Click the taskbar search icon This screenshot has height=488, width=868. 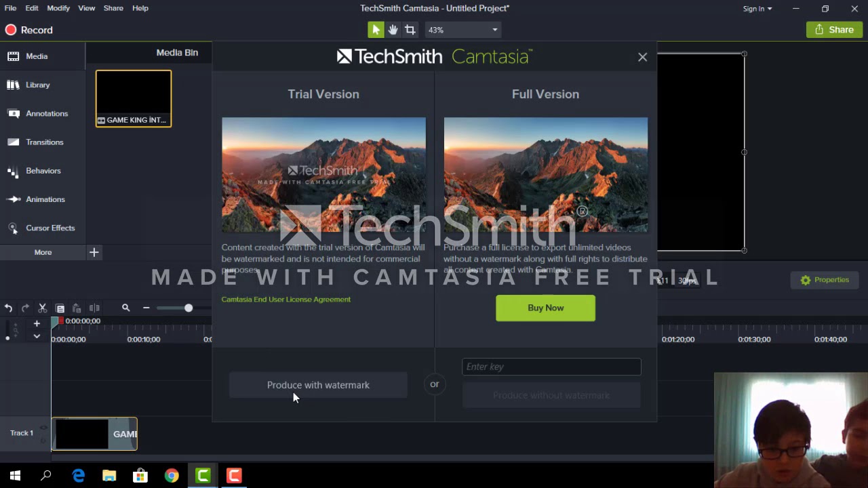pos(46,476)
